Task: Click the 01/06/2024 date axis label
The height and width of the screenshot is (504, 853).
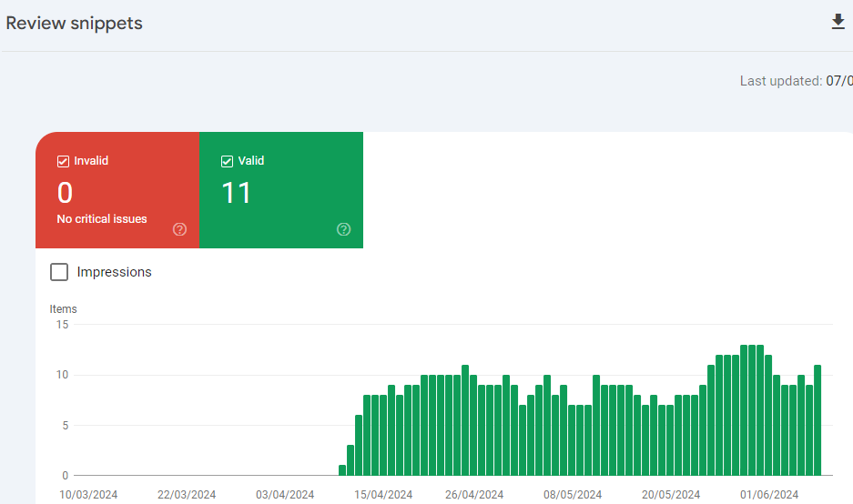Action: coord(768,495)
